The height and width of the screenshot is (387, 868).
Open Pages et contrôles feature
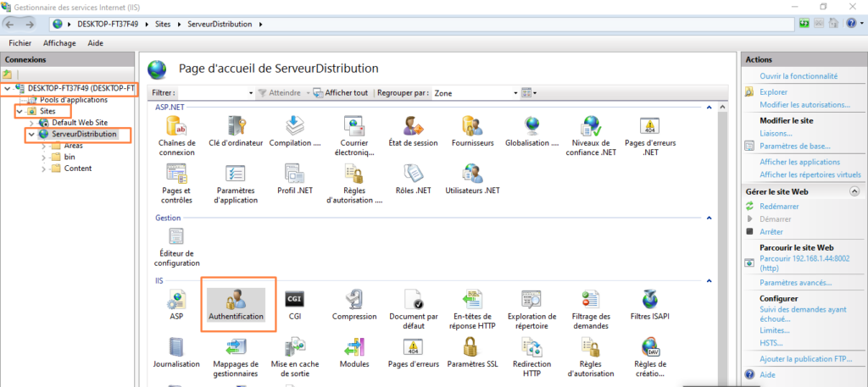coord(176,184)
